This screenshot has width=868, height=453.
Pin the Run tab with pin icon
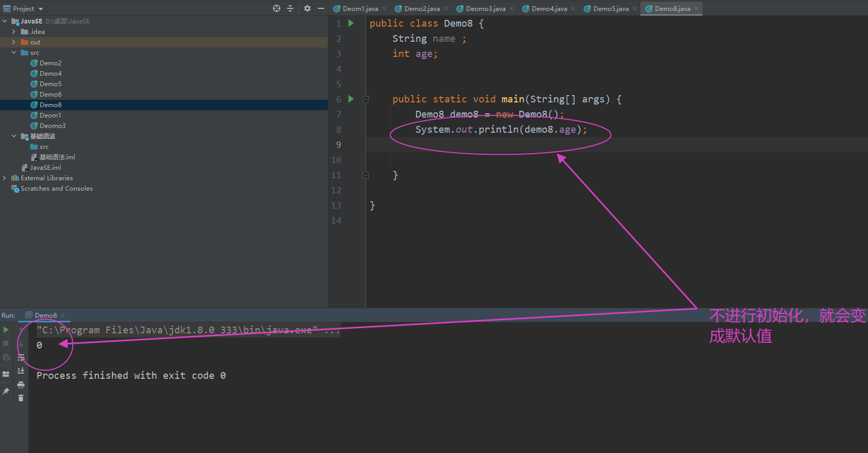tap(6, 391)
